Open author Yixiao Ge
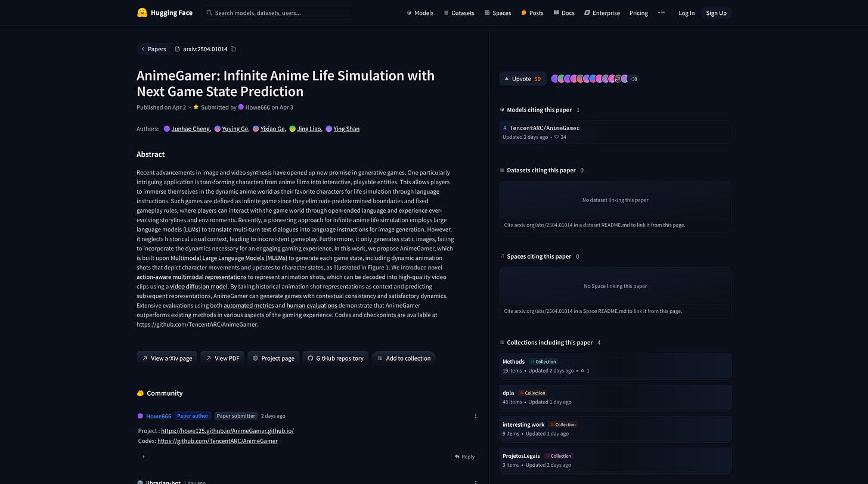This screenshot has width=868, height=484. coord(273,129)
